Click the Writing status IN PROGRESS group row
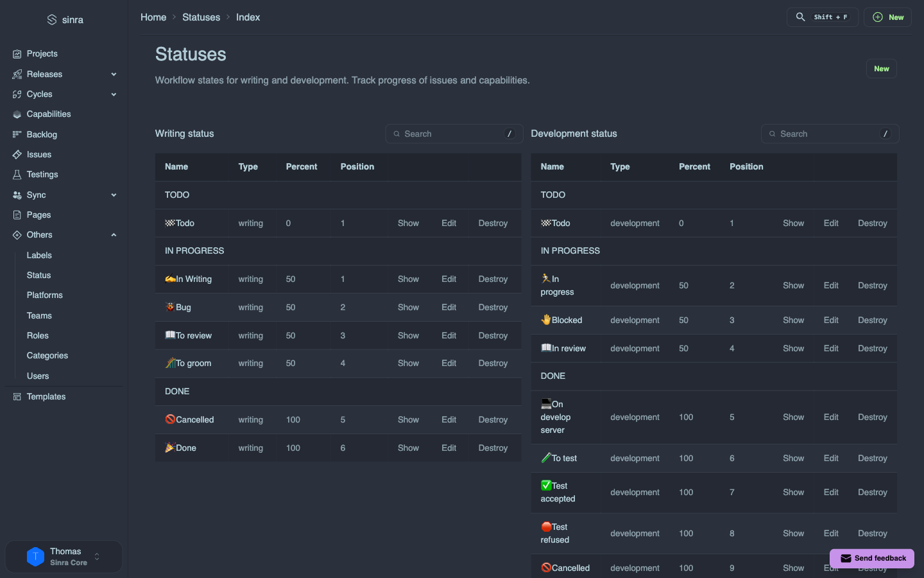 pos(338,251)
